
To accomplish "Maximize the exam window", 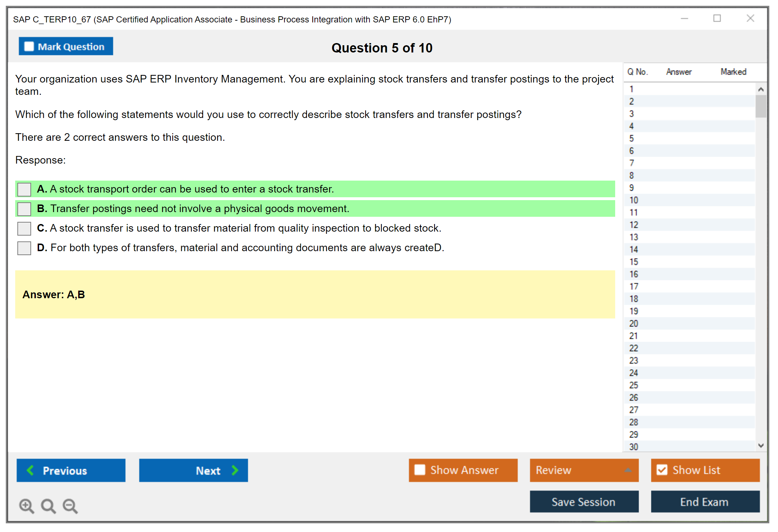I will click(717, 18).
